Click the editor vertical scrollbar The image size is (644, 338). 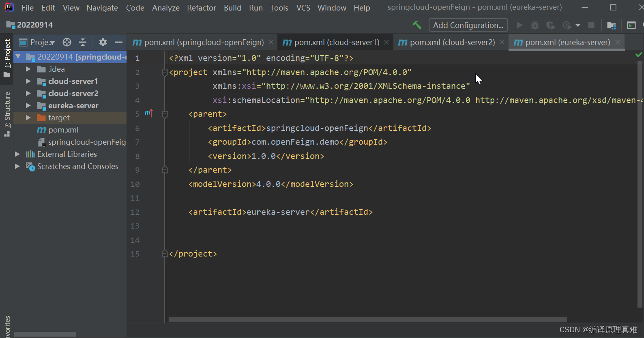640,184
